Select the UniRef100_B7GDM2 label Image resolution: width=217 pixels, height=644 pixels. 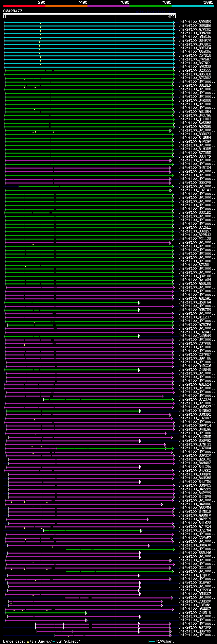click(x=195, y=78)
